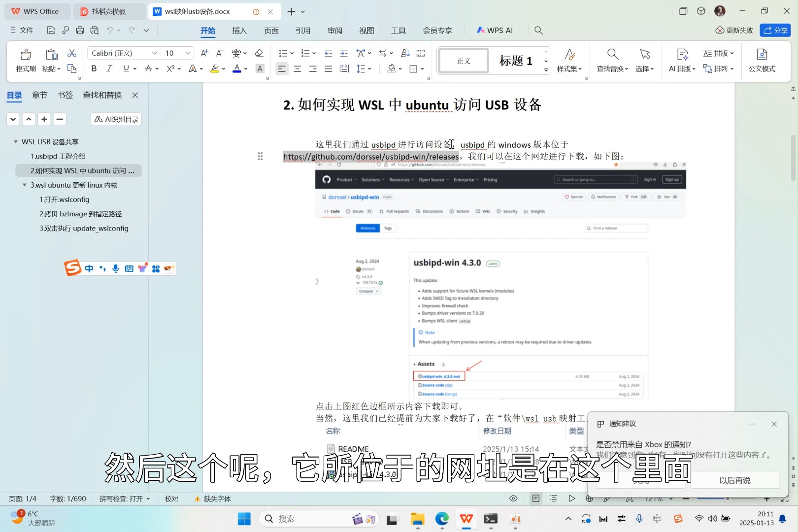Click the reading view eye icon in status bar
Viewport: 798px width, 532px height.
tap(513, 499)
